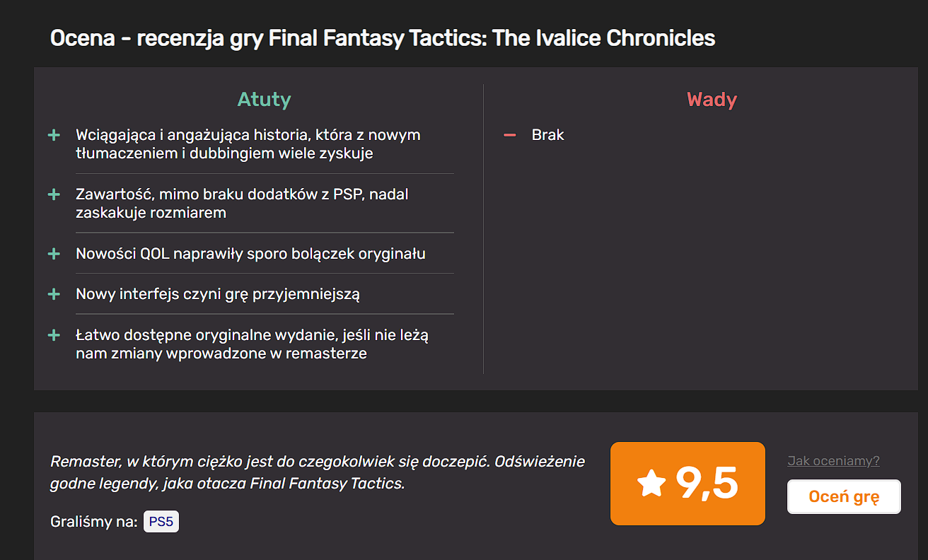Click the plus icon beside "Zawartość, mimo braku dodatków"
This screenshot has width=928, height=560.
54,194
